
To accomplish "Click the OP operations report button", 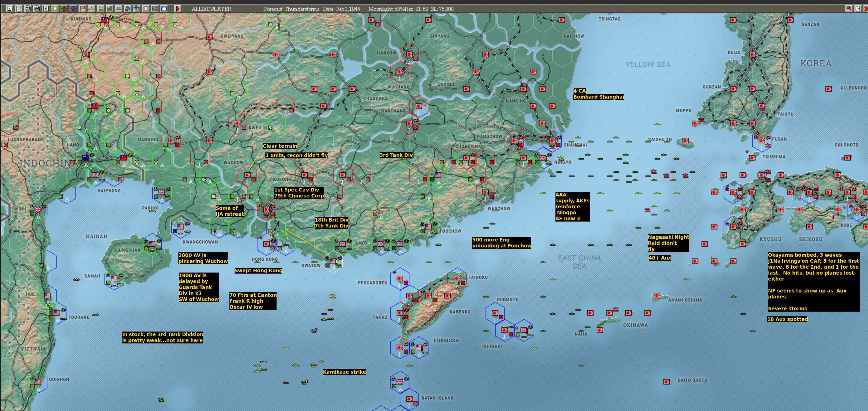I will coord(146,9).
